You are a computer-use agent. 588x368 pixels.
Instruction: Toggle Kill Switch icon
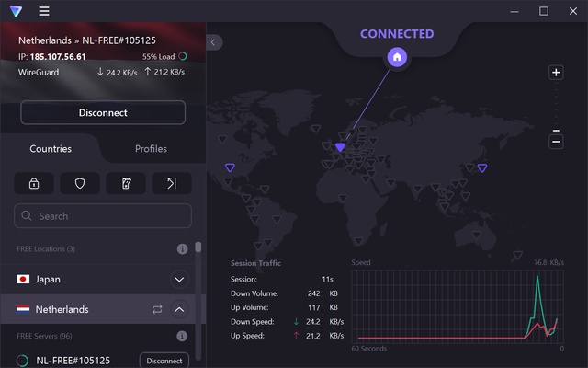pyautogui.click(x=126, y=184)
